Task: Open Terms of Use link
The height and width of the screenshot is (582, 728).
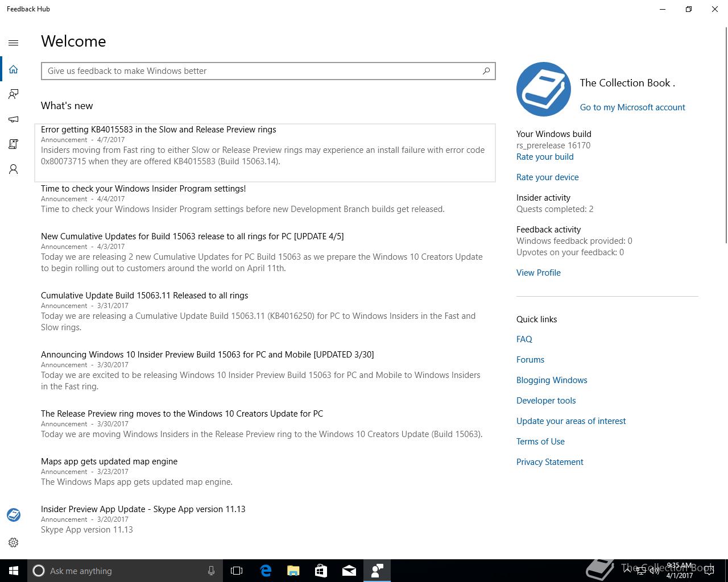Action: pos(540,442)
